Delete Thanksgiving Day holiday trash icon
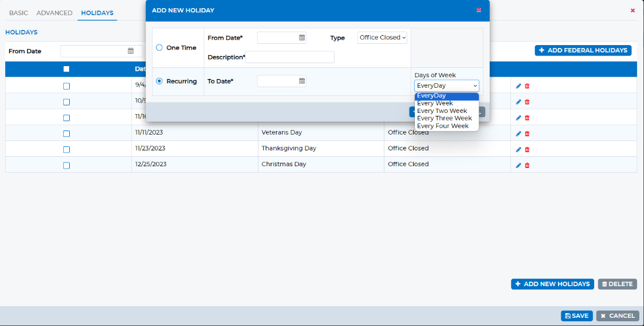Screen dimensions: 644x326 [527, 150]
